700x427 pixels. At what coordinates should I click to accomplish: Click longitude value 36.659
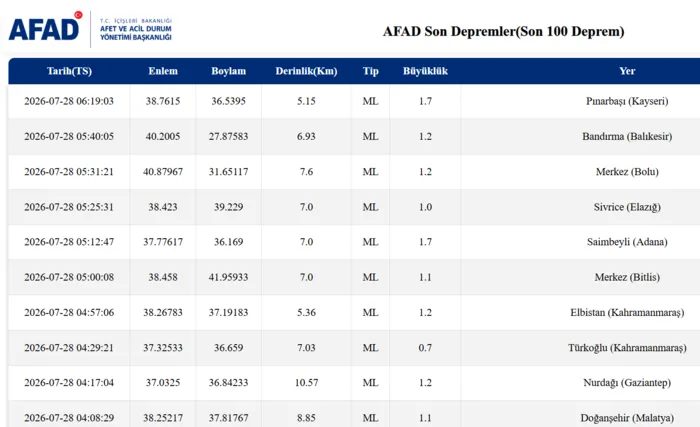coord(229,348)
